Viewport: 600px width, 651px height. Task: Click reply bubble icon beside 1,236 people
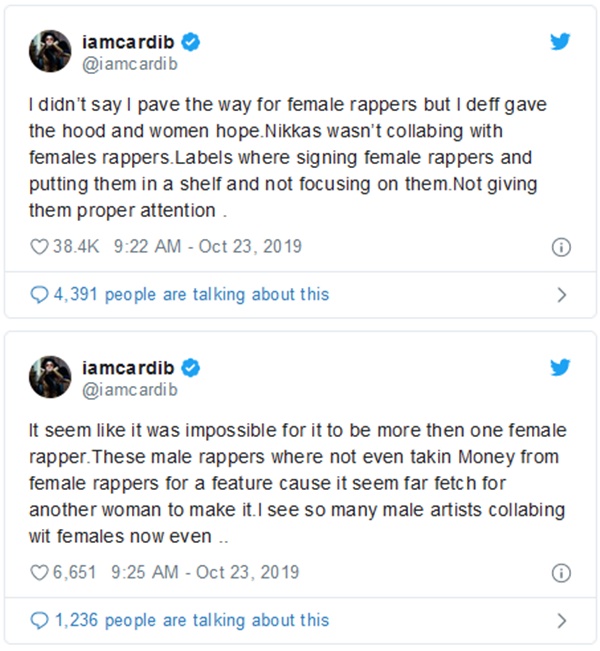pos(39,621)
